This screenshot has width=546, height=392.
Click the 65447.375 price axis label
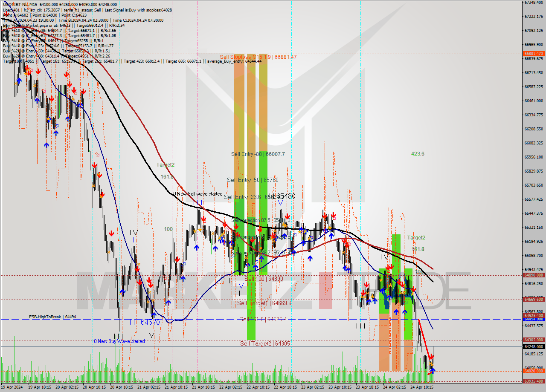click(x=534, y=213)
